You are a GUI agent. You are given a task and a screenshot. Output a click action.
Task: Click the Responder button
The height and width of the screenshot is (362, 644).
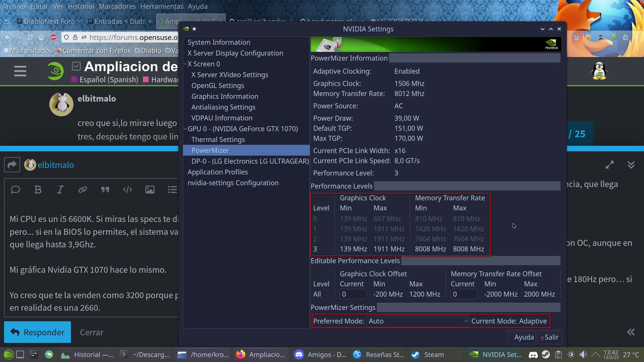pyautogui.click(x=38, y=332)
